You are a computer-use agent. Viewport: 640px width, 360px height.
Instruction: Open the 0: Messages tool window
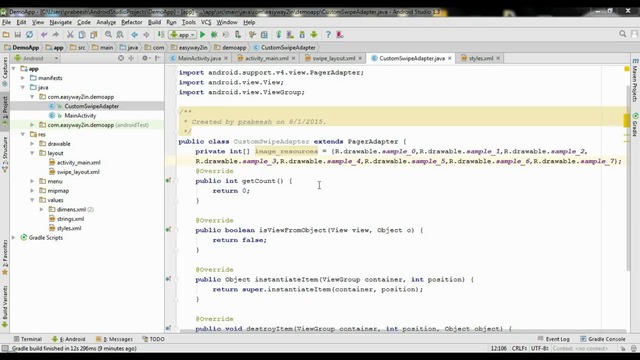click(114, 339)
